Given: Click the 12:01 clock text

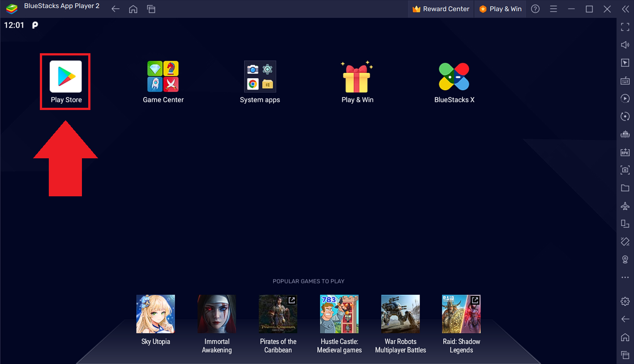Looking at the screenshot, I should point(14,25).
